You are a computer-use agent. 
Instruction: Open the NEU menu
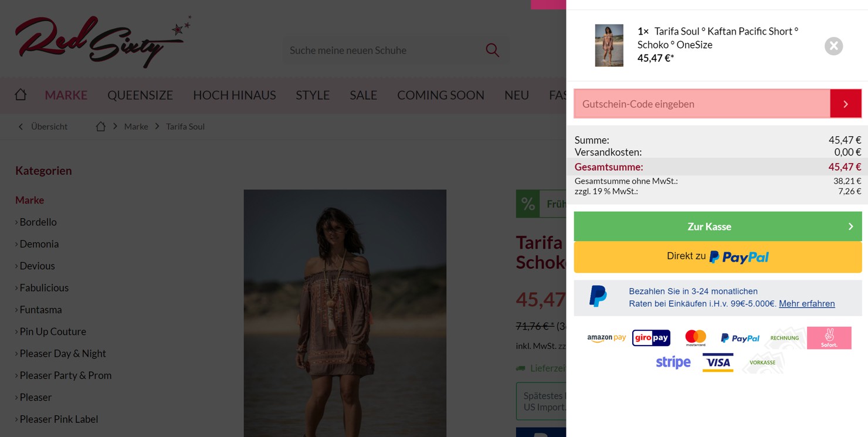pyautogui.click(x=517, y=95)
